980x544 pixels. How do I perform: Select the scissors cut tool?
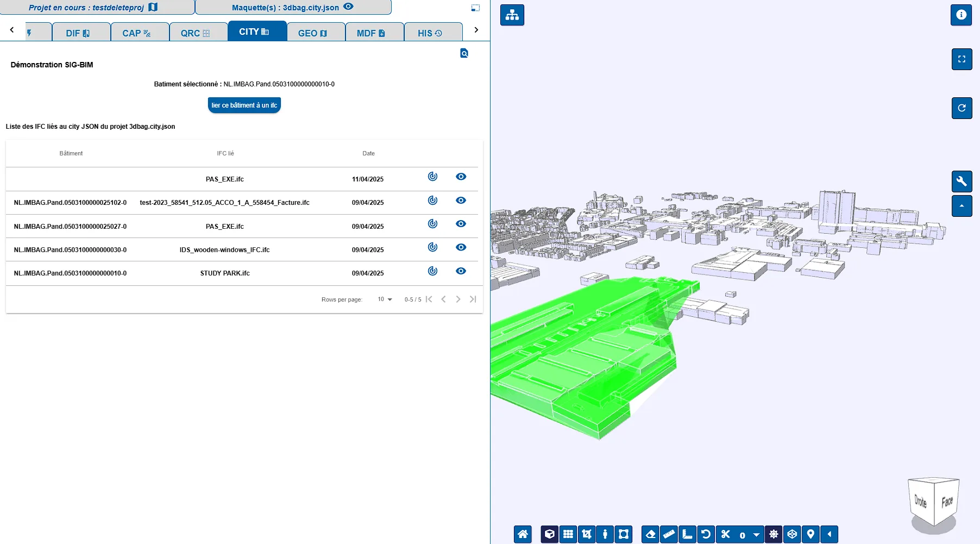tap(725, 534)
